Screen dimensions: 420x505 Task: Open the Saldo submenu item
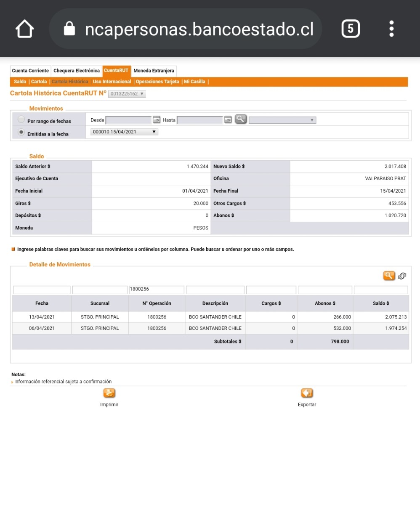click(20, 82)
